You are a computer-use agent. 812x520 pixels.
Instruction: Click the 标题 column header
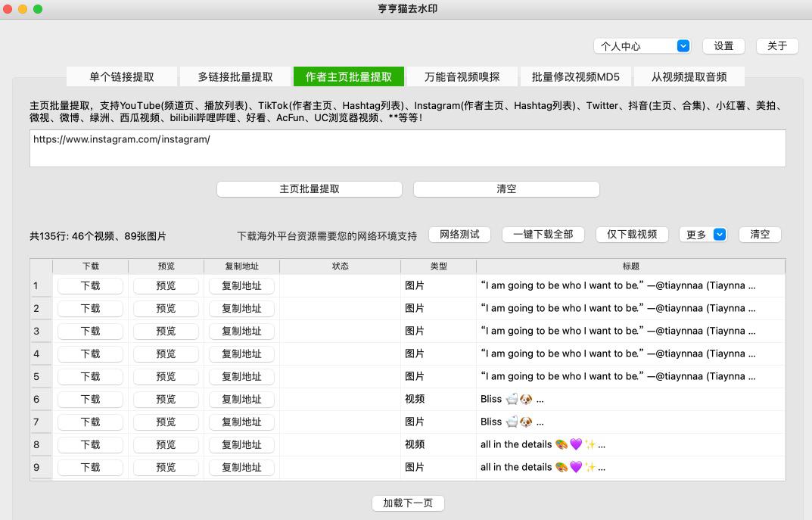(x=630, y=266)
